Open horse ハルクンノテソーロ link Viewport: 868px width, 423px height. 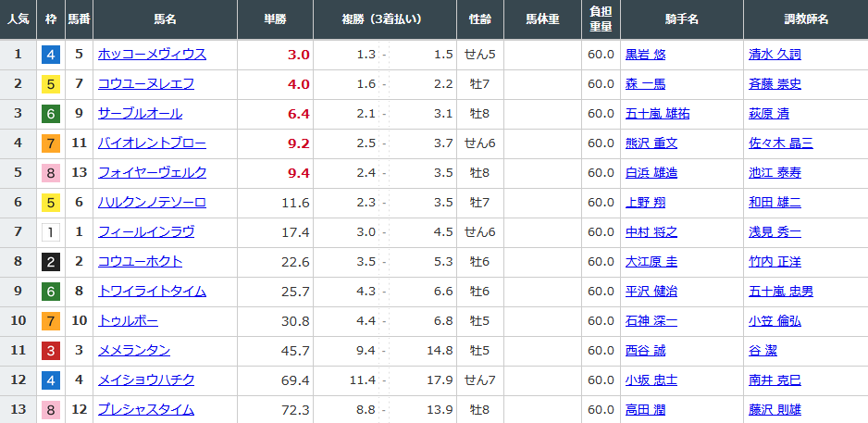point(153,203)
